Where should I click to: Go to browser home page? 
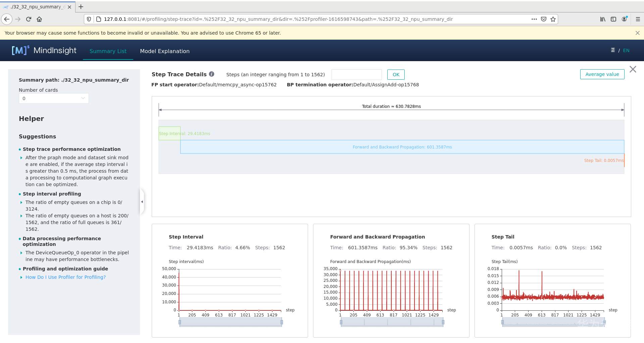click(x=39, y=19)
